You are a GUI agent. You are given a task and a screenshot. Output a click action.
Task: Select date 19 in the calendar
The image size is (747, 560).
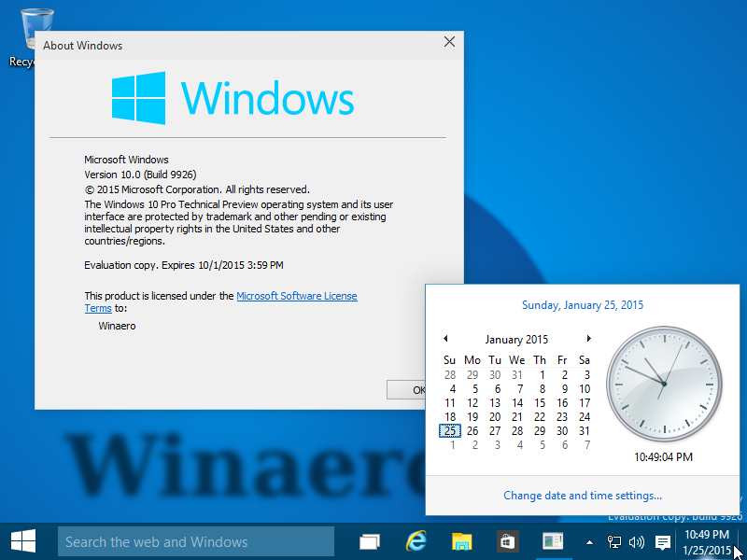click(472, 417)
